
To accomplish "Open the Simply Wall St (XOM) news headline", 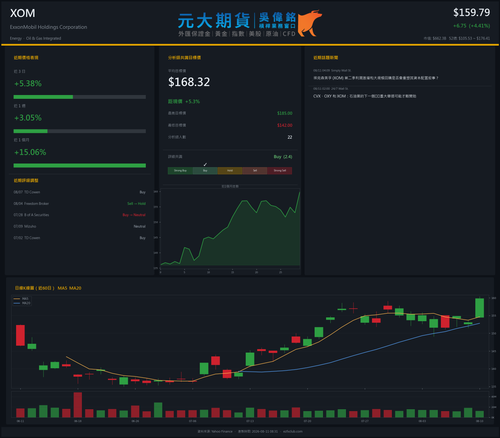I will point(376,78).
